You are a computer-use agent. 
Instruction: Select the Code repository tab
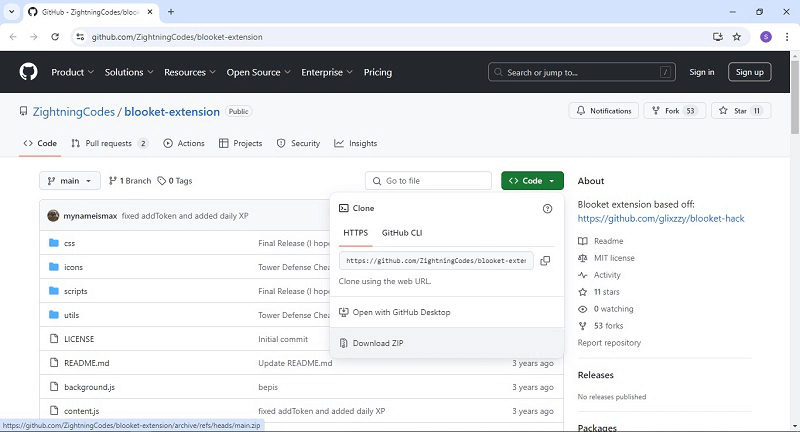pos(40,143)
